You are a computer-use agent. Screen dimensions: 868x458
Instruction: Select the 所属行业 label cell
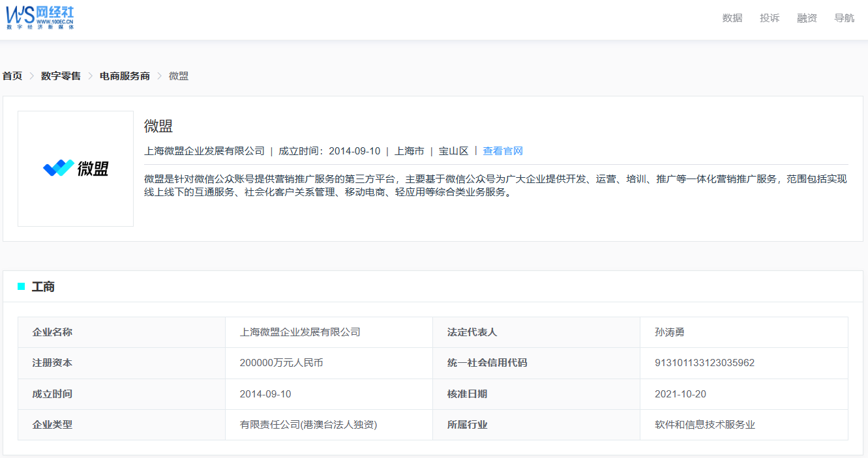tap(536, 425)
